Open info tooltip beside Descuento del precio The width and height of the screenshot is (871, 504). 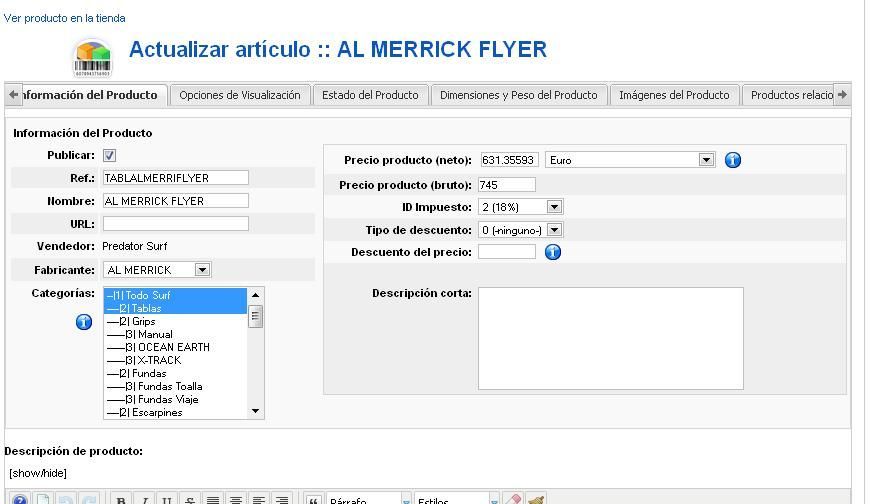[553, 252]
